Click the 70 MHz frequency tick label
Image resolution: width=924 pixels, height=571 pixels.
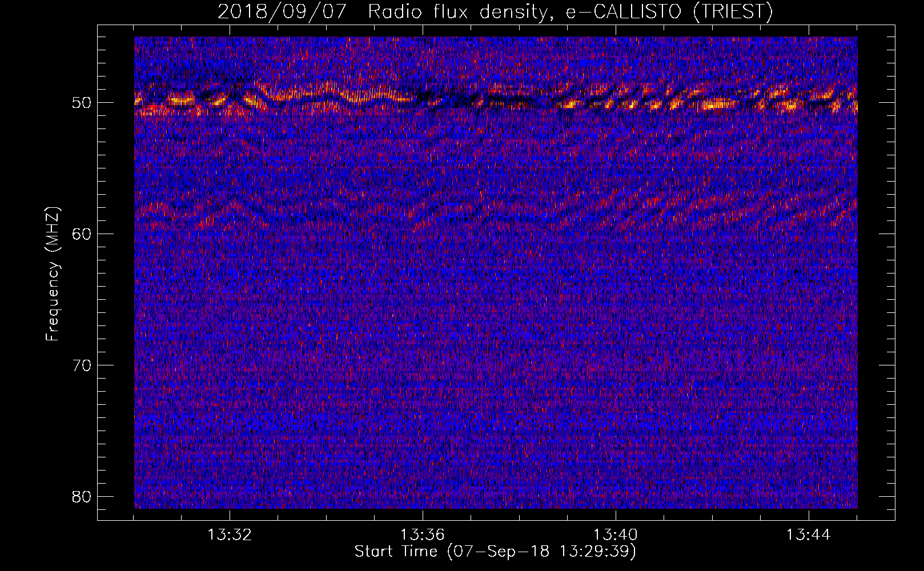pyautogui.click(x=82, y=365)
